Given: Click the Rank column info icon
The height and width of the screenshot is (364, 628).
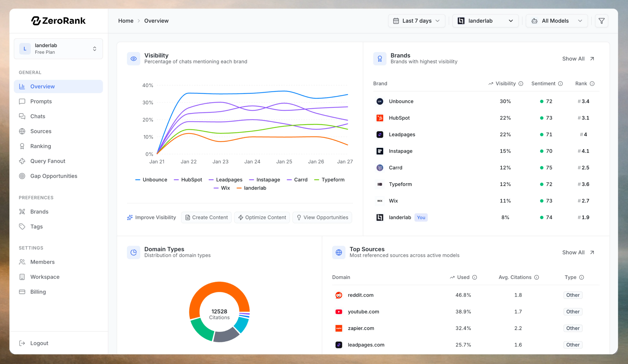Looking at the screenshot, I should tap(592, 84).
